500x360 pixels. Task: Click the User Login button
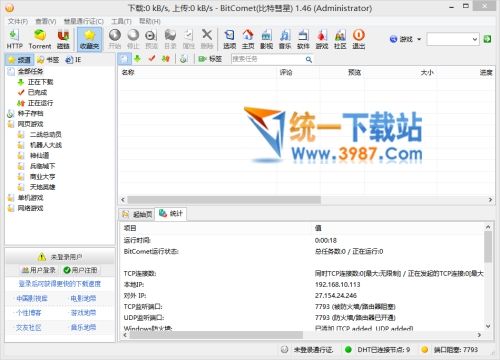point(39,270)
